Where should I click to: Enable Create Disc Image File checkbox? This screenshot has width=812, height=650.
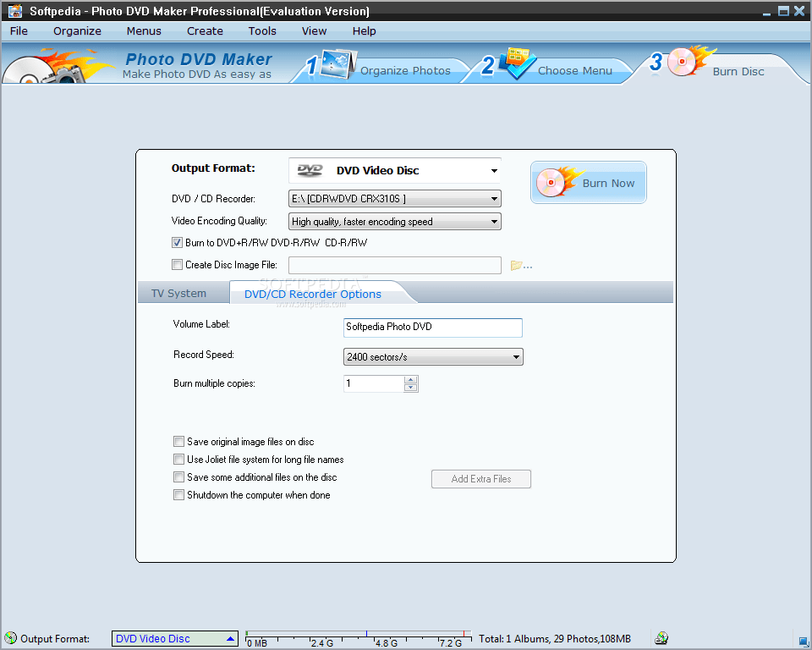point(177,265)
